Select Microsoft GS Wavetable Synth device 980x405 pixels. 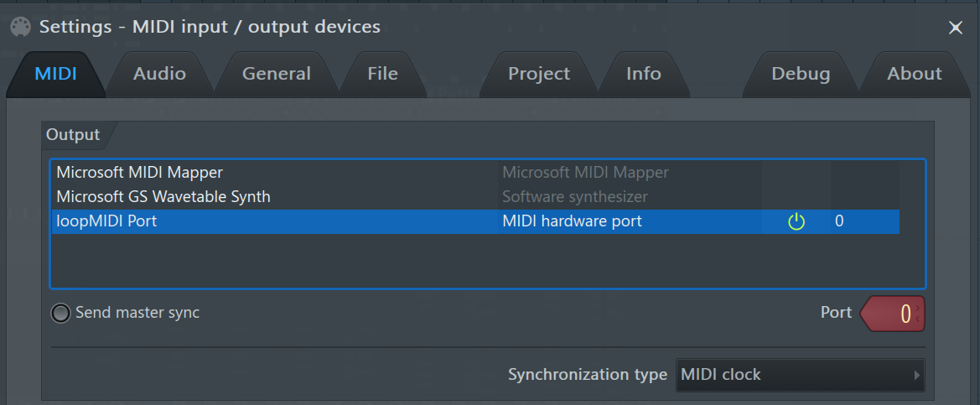click(163, 197)
